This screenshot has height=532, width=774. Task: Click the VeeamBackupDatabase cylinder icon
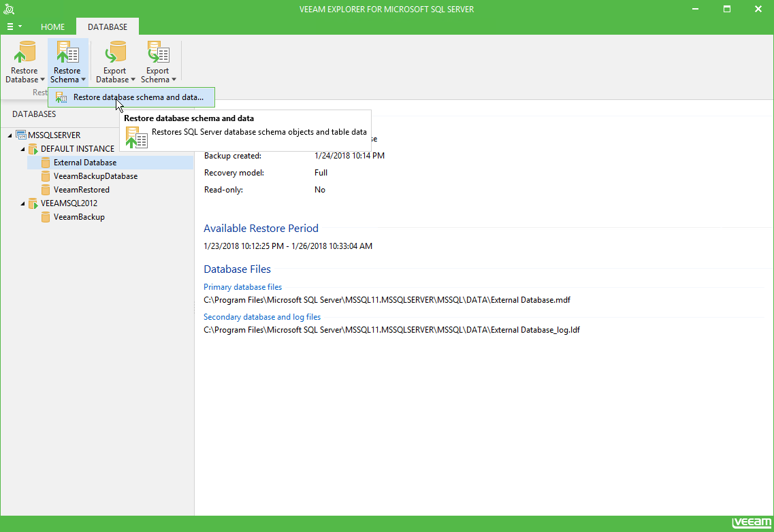click(46, 176)
